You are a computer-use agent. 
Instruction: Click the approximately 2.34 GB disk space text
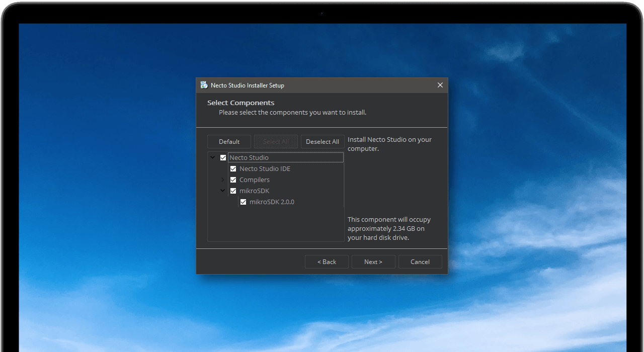[x=389, y=228]
